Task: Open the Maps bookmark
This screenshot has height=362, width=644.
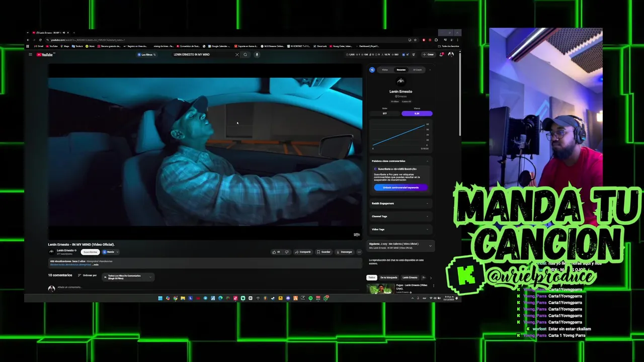Action: tap(64, 46)
